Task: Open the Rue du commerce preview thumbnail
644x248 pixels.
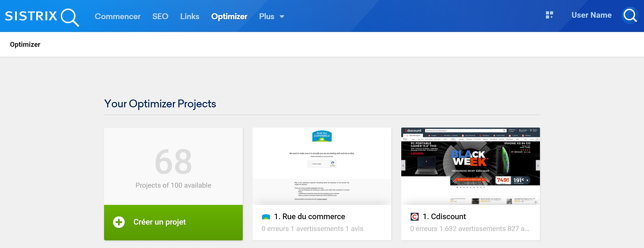Action: tap(322, 166)
